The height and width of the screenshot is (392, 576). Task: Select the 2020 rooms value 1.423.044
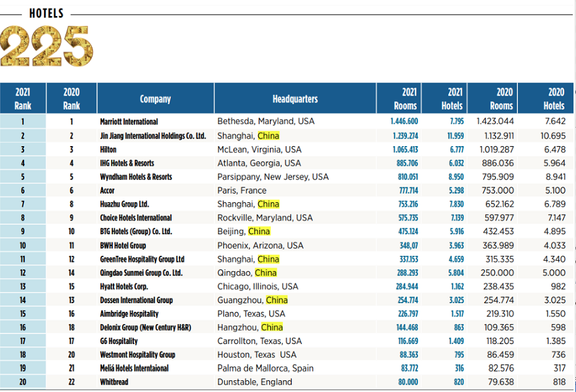tap(495, 121)
